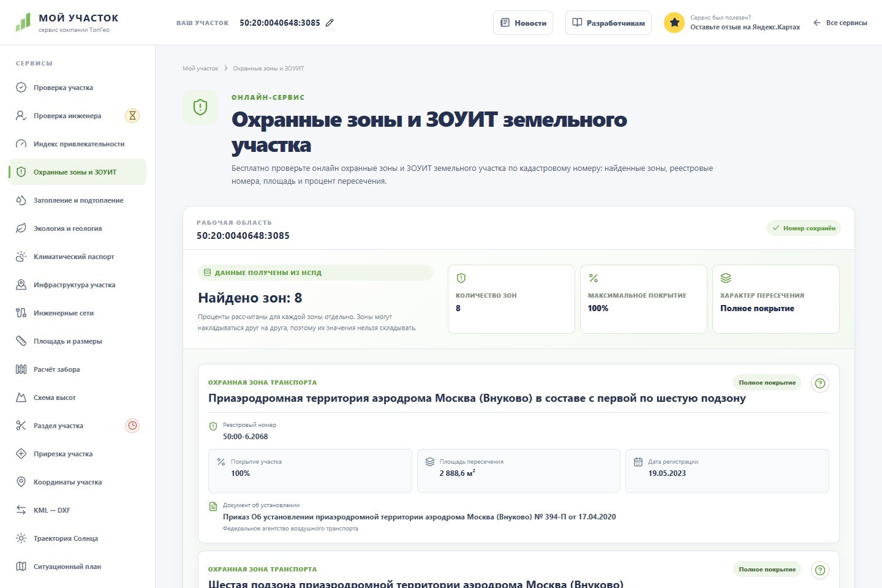
Task: Select Охранные зоны и ЗОУИТ sidebar item
Action: click(77, 172)
